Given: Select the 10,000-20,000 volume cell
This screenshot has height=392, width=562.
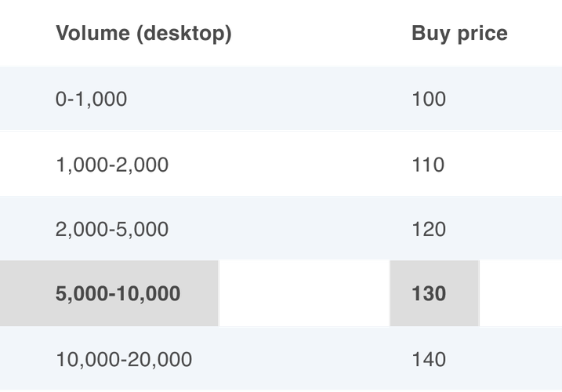Looking at the screenshot, I should 124,360.
